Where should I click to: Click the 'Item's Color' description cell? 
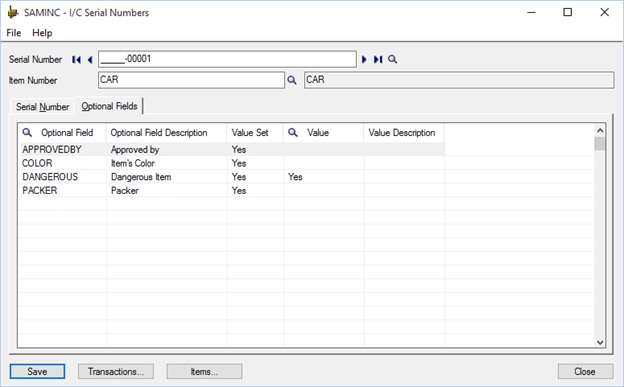(167, 163)
